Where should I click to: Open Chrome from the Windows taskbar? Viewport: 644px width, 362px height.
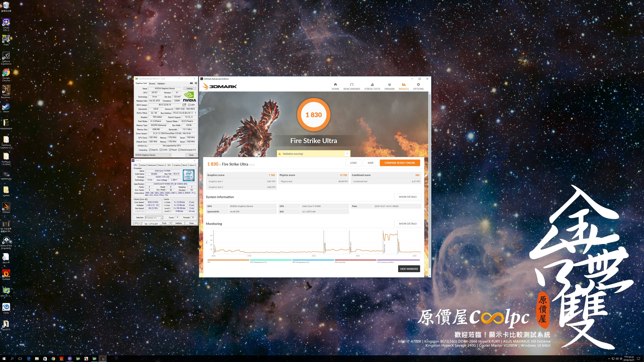coord(53,359)
